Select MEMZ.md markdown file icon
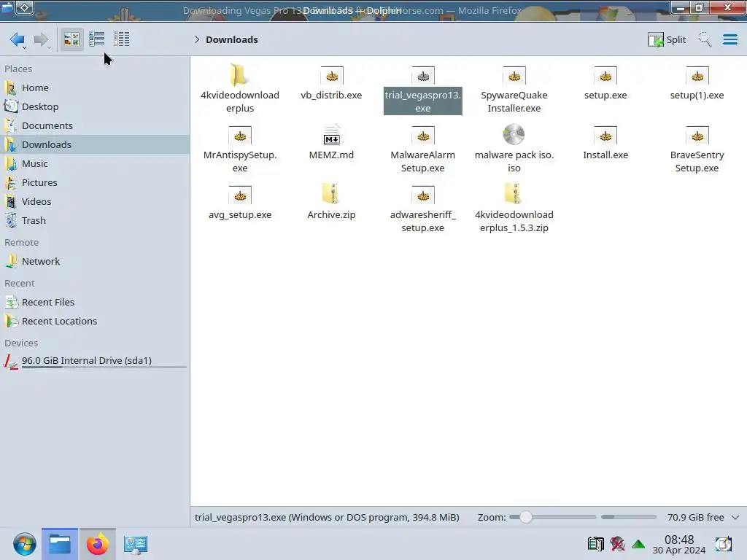Screen dimensions: 747x560 pyautogui.click(x=332, y=135)
